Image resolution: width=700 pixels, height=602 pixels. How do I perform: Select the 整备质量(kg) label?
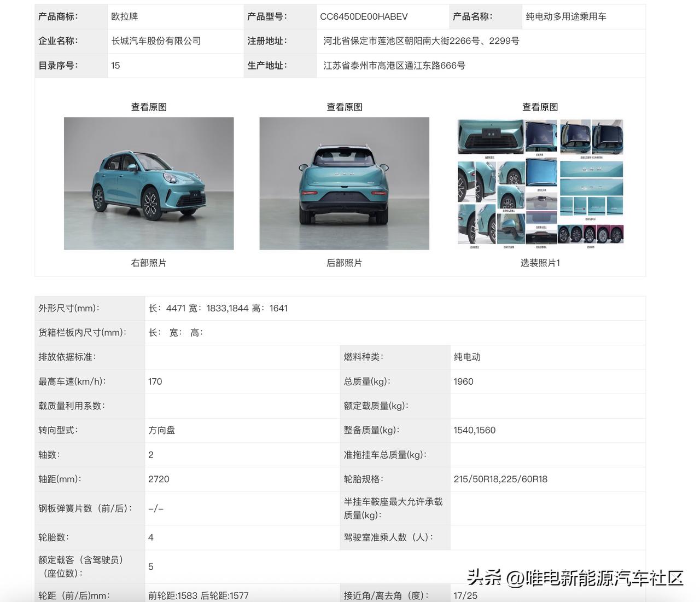[x=372, y=430]
